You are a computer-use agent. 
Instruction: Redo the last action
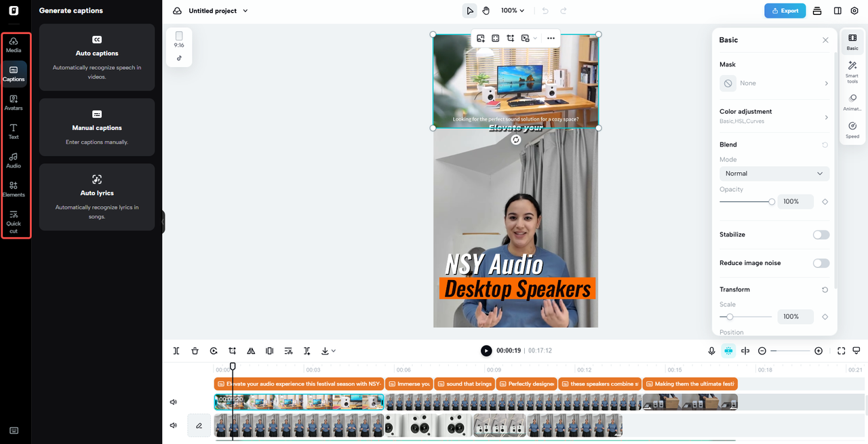(x=563, y=11)
